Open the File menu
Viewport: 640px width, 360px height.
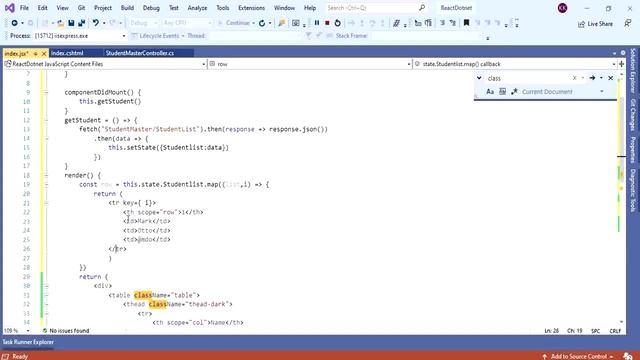click(x=24, y=8)
